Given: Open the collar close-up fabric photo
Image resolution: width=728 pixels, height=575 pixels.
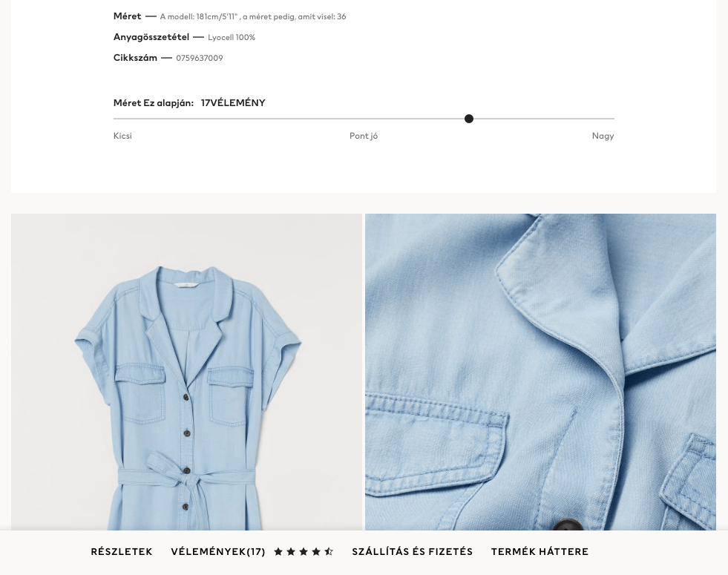Looking at the screenshot, I should pos(540,372).
